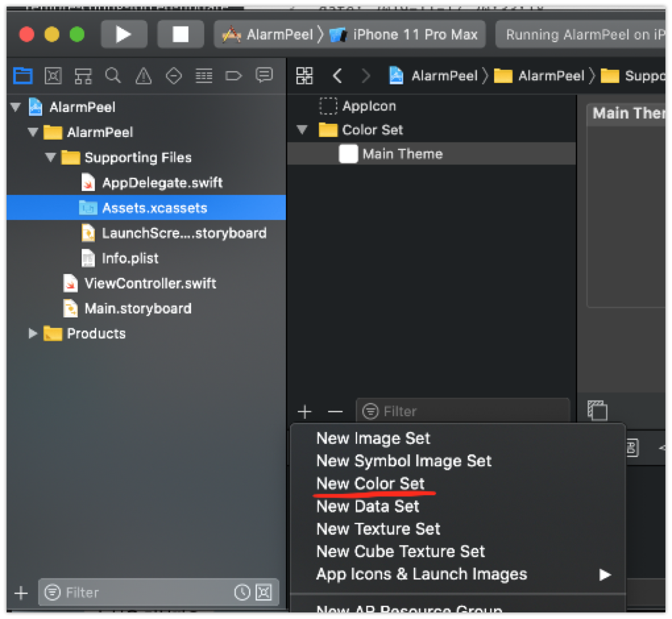The width and height of the screenshot is (672, 619).
Task: Choose New Symbol Image Set
Action: [x=458, y=461]
